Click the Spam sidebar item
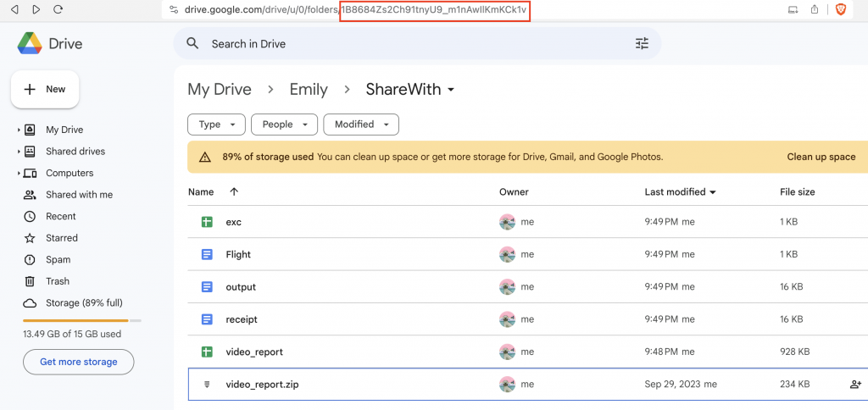The width and height of the screenshot is (868, 410). point(58,260)
